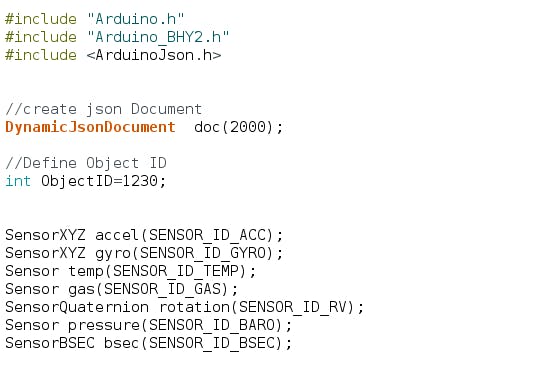The width and height of the screenshot is (534, 385).
Task: Click the SensorBSEC type name
Action: click(50, 343)
